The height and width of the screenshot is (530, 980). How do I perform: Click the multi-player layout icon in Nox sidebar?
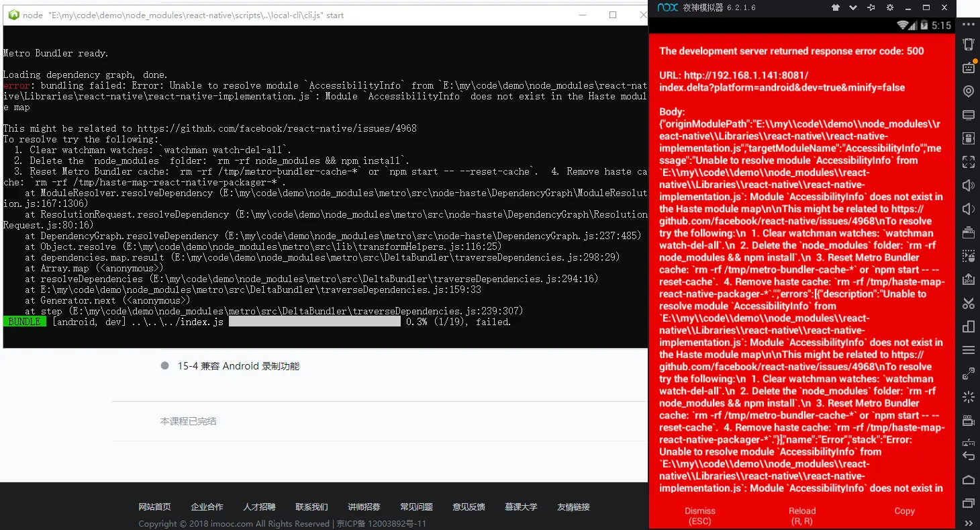969,326
